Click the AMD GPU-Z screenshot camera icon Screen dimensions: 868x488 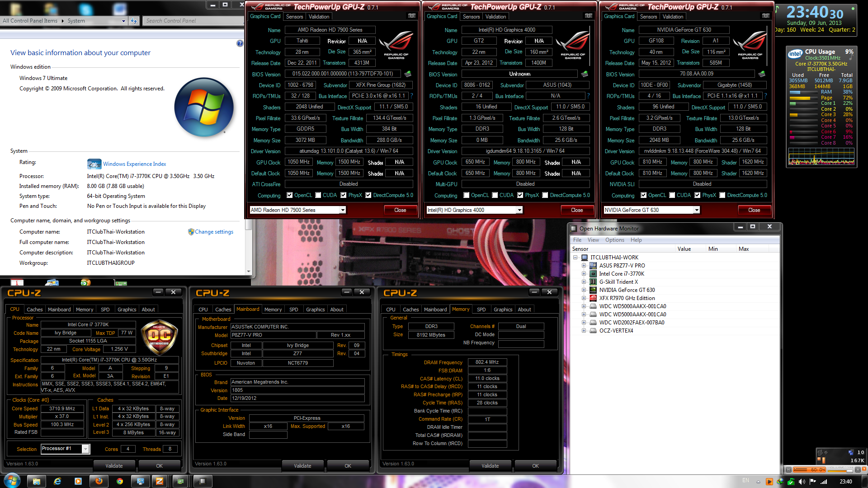point(411,16)
